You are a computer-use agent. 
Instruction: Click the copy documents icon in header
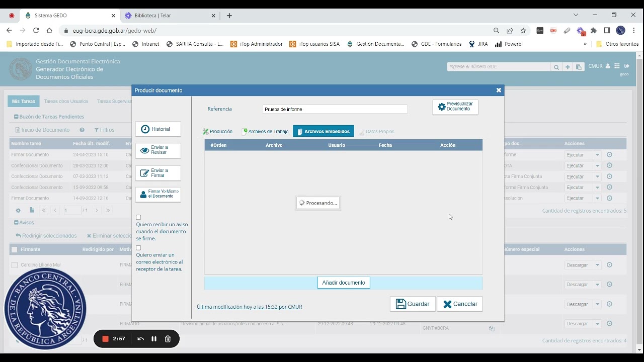pyautogui.click(x=579, y=67)
